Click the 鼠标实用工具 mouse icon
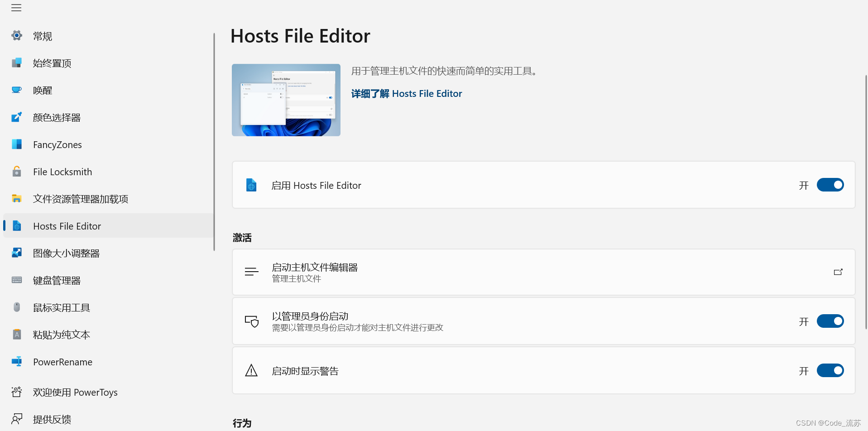The height and width of the screenshot is (431, 868). pyautogui.click(x=17, y=307)
